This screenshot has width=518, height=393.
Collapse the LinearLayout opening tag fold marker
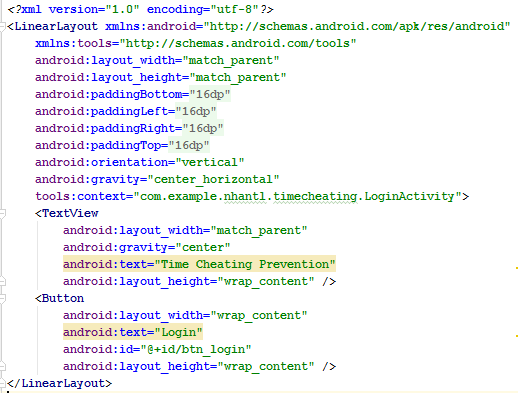(x=2, y=27)
